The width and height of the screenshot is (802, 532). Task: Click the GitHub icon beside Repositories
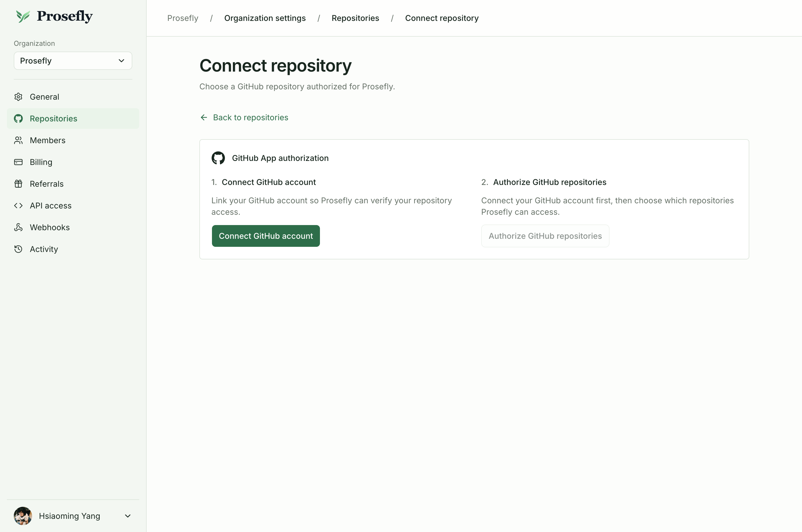pyautogui.click(x=18, y=119)
